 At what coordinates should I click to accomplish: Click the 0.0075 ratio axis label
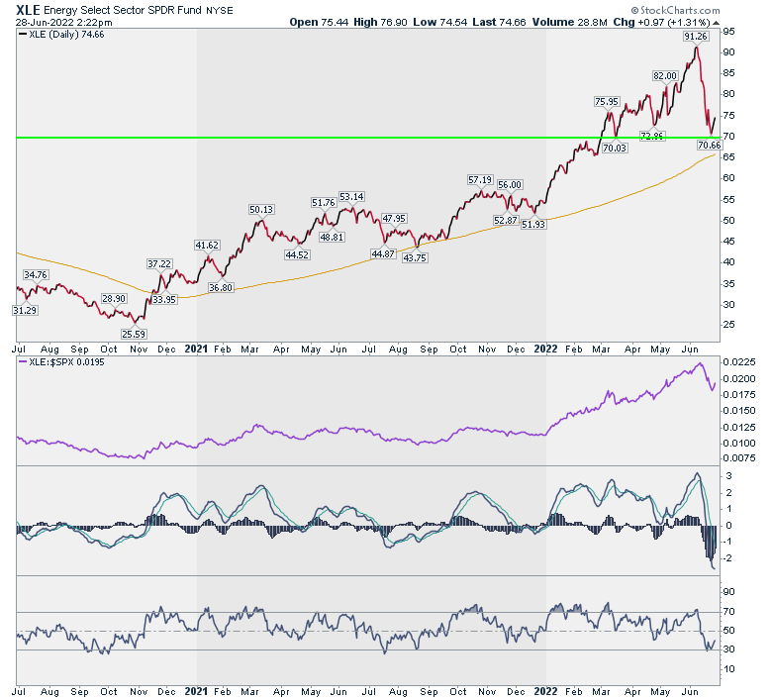click(738, 458)
